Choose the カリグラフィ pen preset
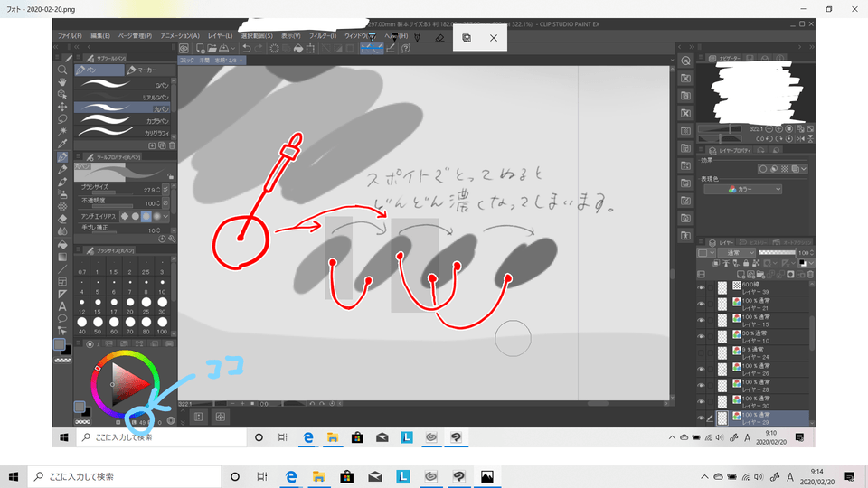The height and width of the screenshot is (488, 868). point(123,132)
